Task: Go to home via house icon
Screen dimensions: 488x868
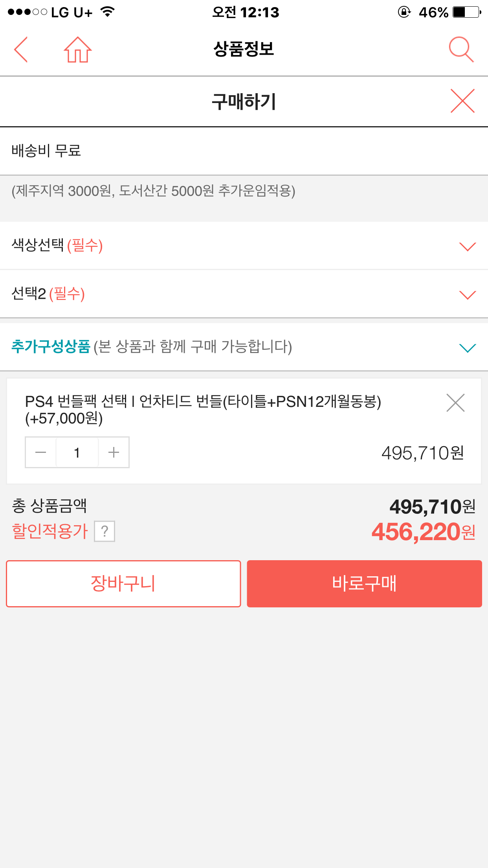Action: (x=78, y=50)
